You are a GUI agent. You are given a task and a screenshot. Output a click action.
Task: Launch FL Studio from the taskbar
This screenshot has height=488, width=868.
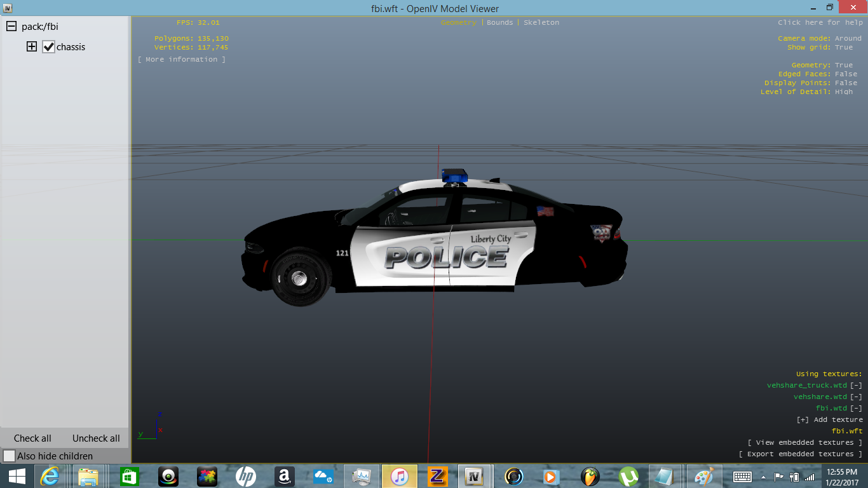pos(590,476)
